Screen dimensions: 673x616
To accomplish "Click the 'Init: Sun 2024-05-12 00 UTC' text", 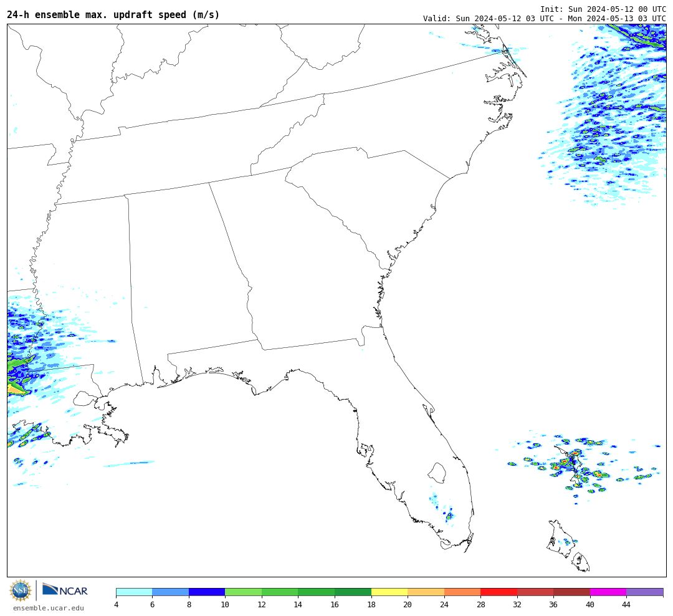I will (x=603, y=9).
